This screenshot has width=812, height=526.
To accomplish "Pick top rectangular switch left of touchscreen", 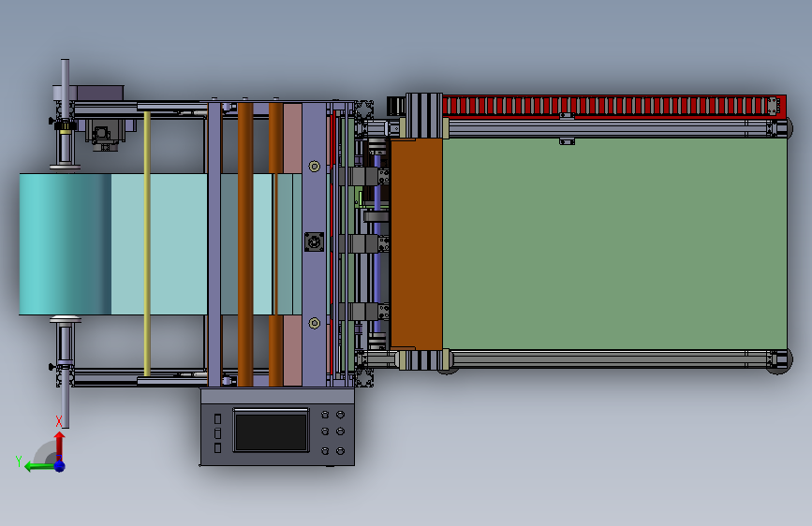I will point(217,418).
